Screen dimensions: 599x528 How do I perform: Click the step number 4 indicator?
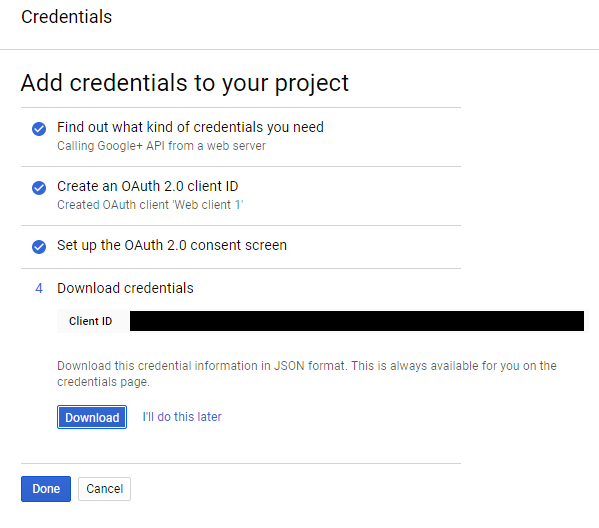(39, 288)
